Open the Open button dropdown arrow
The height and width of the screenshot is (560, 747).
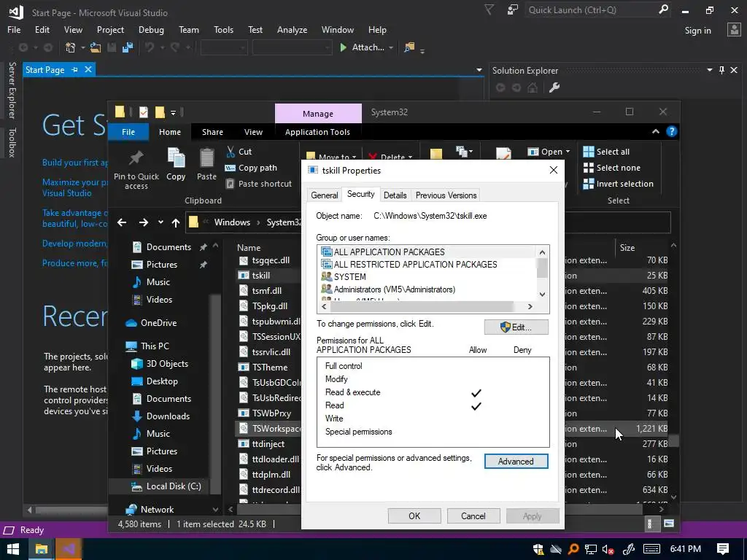[568, 152]
